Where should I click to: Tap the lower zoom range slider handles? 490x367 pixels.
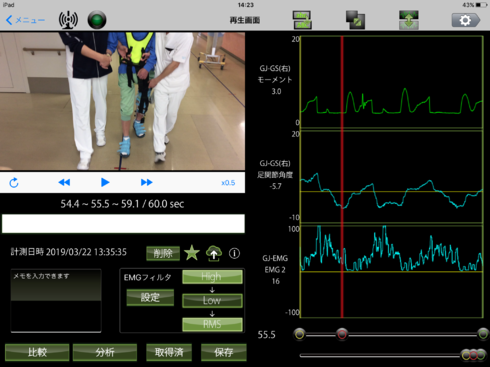point(474,355)
